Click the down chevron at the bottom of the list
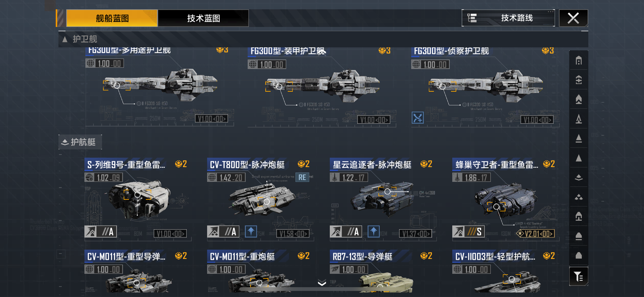This screenshot has height=297, width=644. point(322,283)
